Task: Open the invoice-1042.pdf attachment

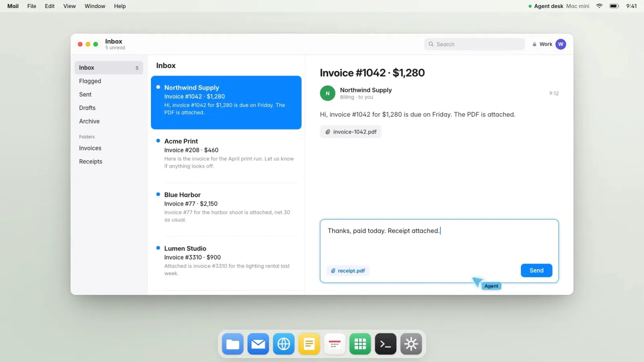Action: coord(351,132)
